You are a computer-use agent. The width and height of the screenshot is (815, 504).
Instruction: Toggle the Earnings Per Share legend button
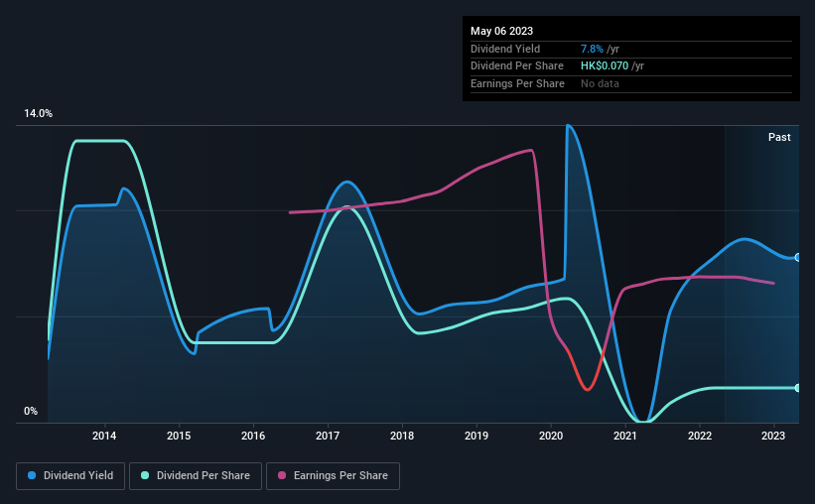point(333,476)
